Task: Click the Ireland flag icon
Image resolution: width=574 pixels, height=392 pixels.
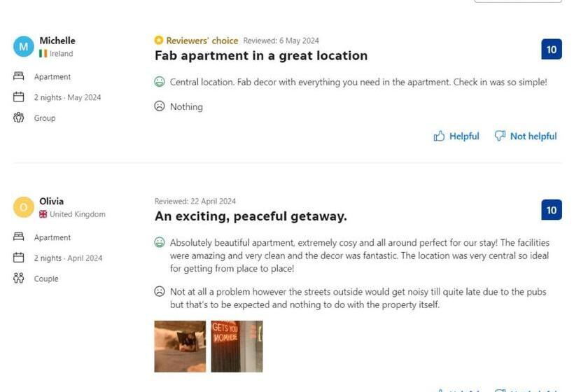Action: 43,54
